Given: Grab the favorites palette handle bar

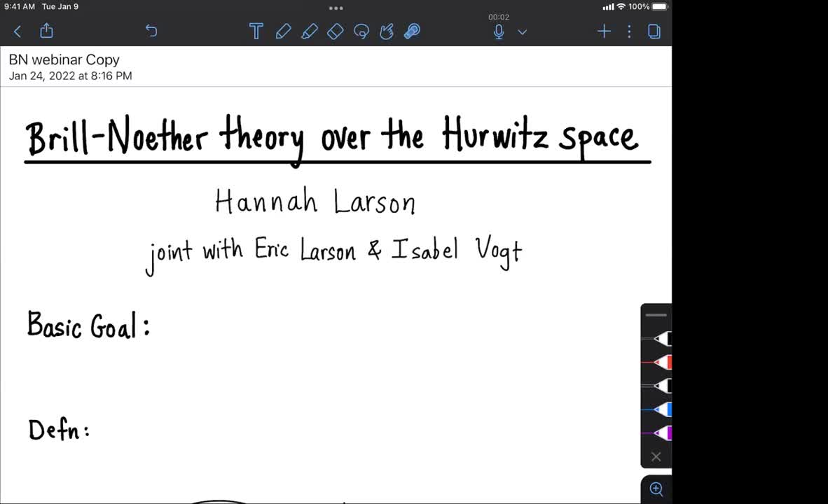Looking at the screenshot, I should [656, 315].
